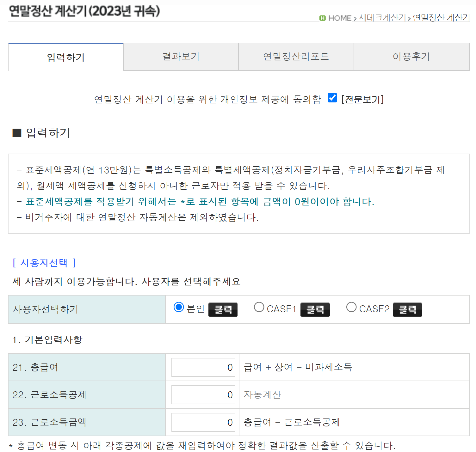Viewport: 476px width, 452px height.
Task: Select the 본인 radio button
Action: point(179,307)
